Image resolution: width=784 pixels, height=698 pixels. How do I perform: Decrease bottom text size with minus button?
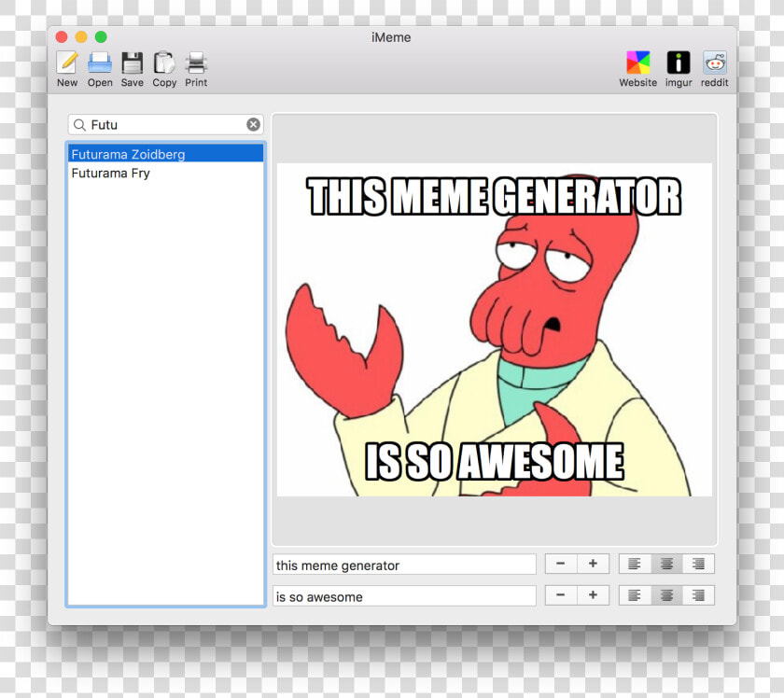point(561,595)
